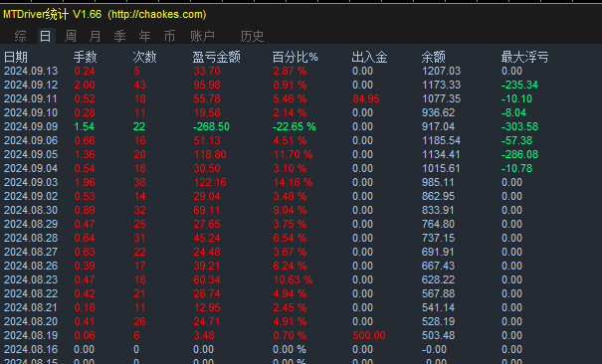Click the max drawdown value -10.78
Viewport: 602px width, 364px height.
coord(516,168)
